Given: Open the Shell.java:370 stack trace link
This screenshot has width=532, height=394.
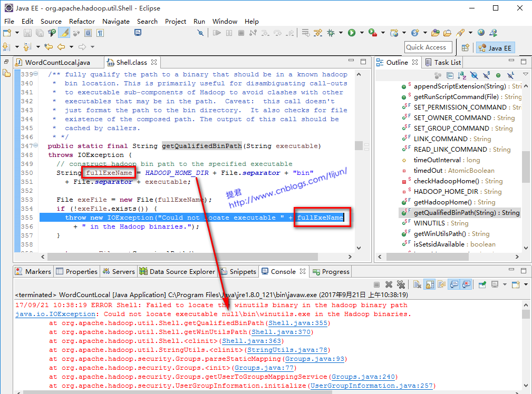Looking at the screenshot, I should pyautogui.click(x=281, y=332).
